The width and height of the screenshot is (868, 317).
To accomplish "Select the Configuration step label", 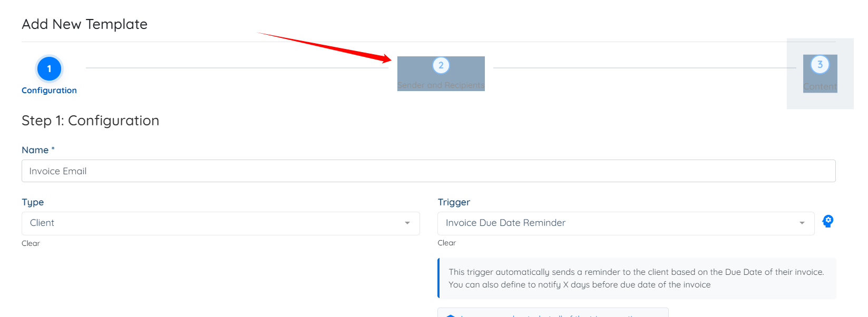I will point(49,91).
